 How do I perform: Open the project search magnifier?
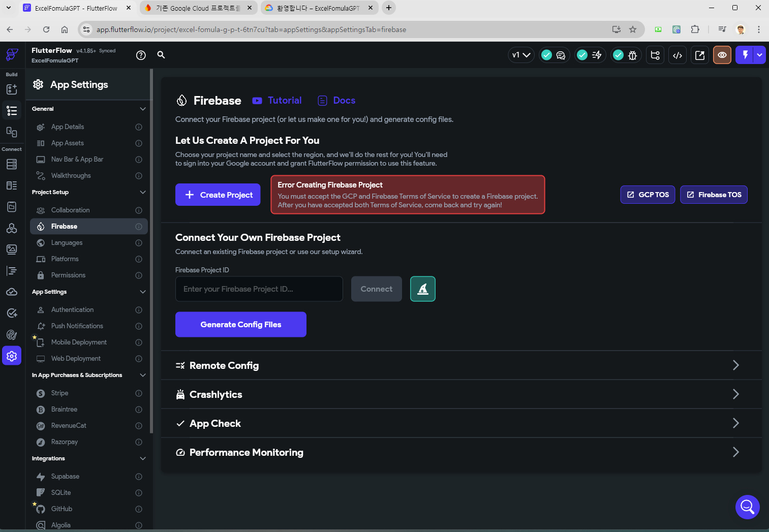pyautogui.click(x=161, y=55)
